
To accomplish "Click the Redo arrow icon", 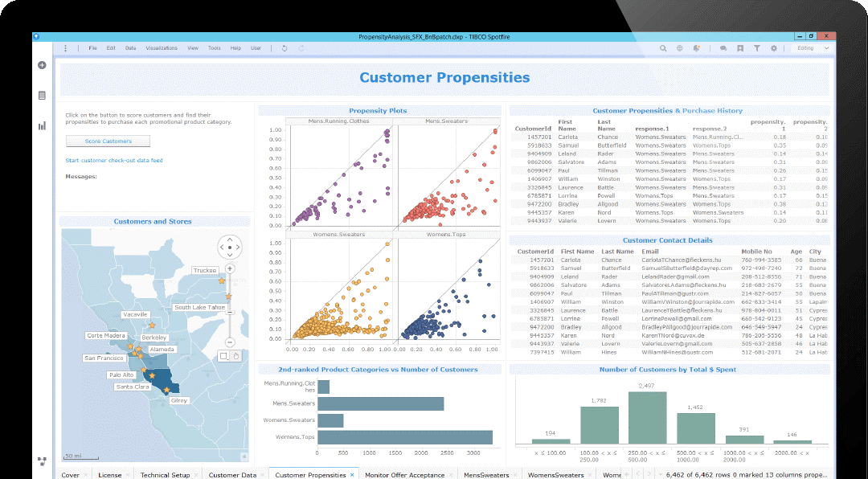I will coord(301,48).
